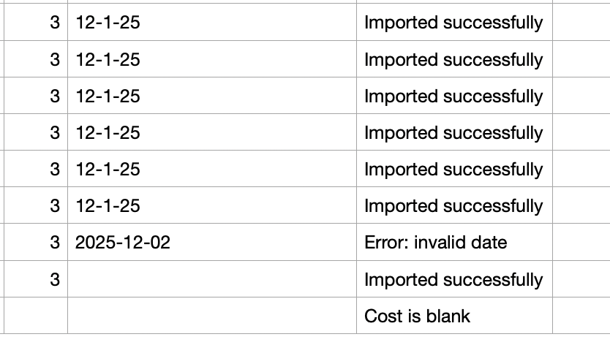Viewport: 610px width, 364px height.
Task: Click 'Imported successfully' directly above the error cell
Action: click(453, 205)
